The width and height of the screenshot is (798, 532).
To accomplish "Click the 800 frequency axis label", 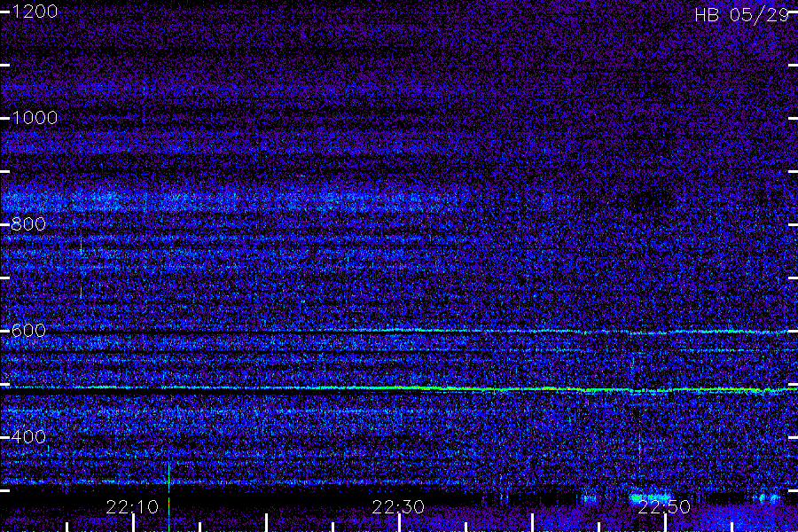I will tap(28, 224).
